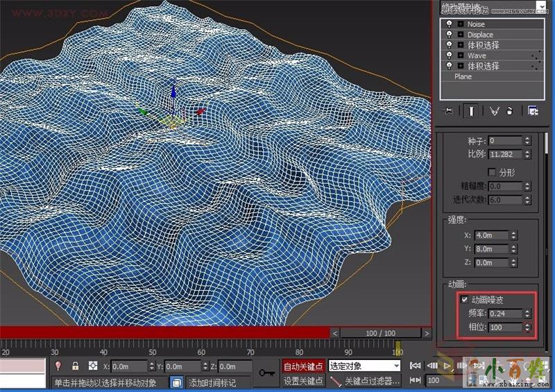Remove modifier with the trash icon
Image resolution: width=555 pixels, height=392 pixels.
tap(510, 111)
